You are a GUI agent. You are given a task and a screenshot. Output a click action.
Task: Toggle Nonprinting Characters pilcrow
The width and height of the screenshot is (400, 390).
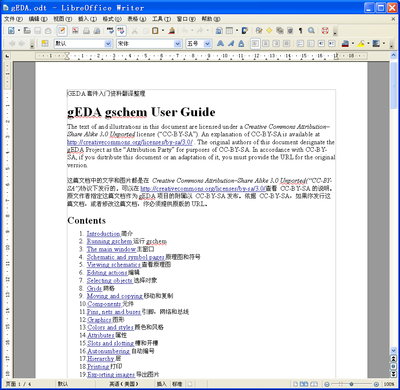click(x=301, y=31)
